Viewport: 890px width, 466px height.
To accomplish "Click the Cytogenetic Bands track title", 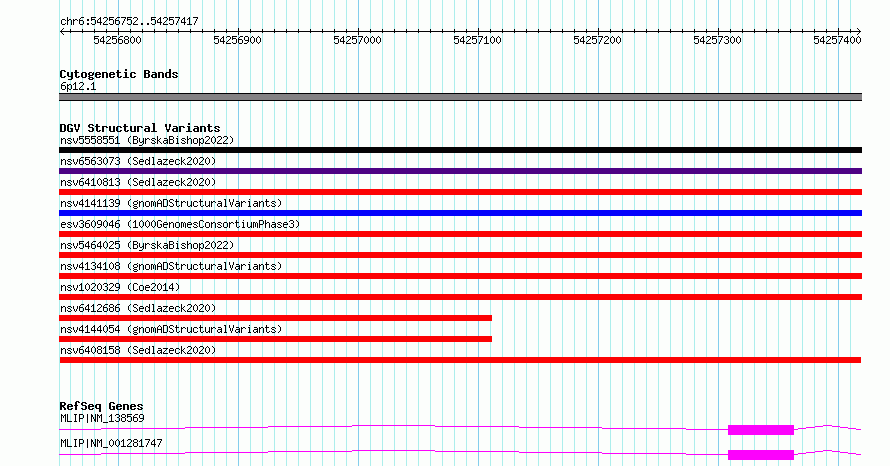I will (x=119, y=74).
